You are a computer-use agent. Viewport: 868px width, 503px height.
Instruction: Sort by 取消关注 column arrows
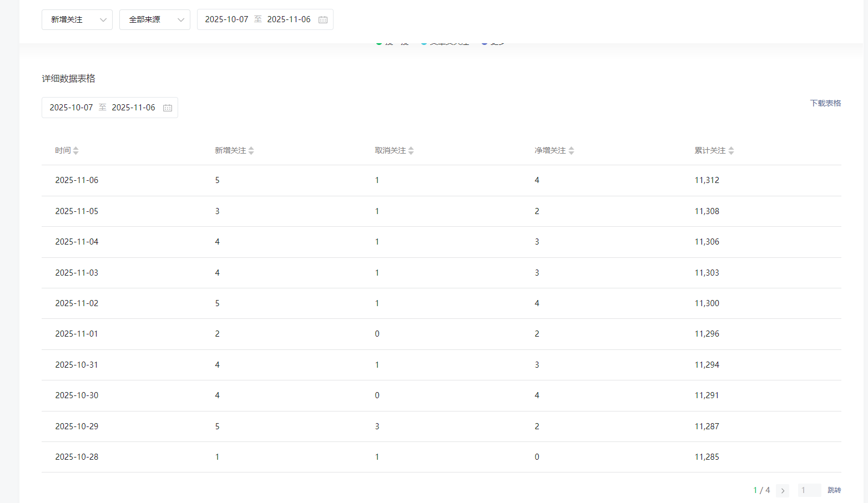tap(411, 151)
